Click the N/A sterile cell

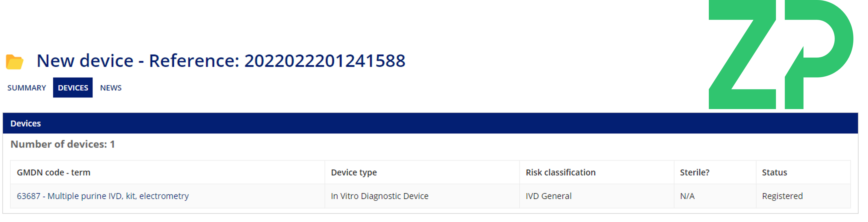click(x=687, y=196)
